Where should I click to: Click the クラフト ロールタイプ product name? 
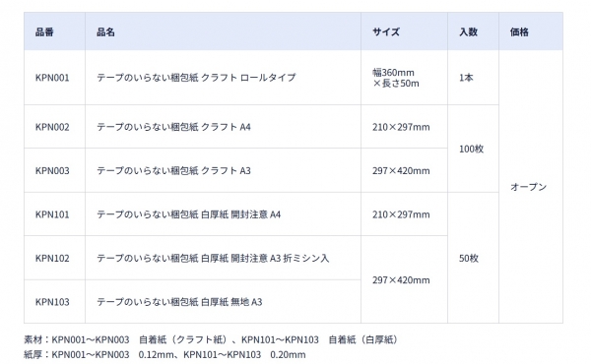pos(196,78)
